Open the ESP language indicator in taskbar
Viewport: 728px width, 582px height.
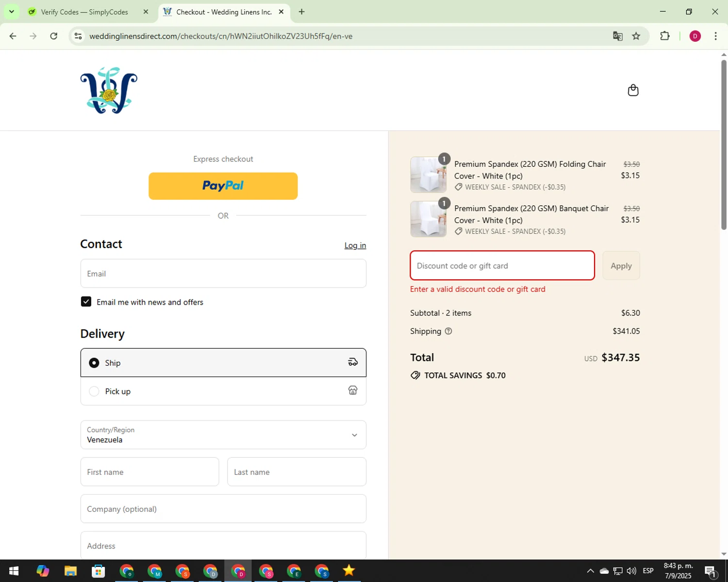coord(648,571)
